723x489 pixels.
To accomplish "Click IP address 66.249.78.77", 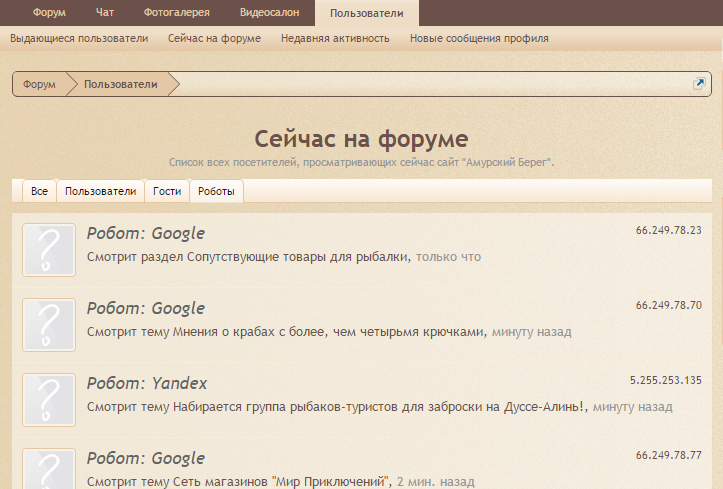I will pos(669,455).
